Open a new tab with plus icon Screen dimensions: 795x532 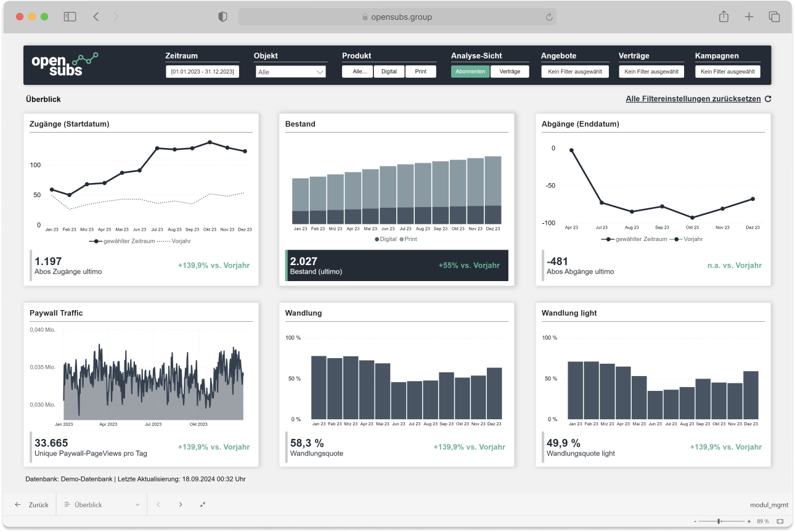pos(749,17)
